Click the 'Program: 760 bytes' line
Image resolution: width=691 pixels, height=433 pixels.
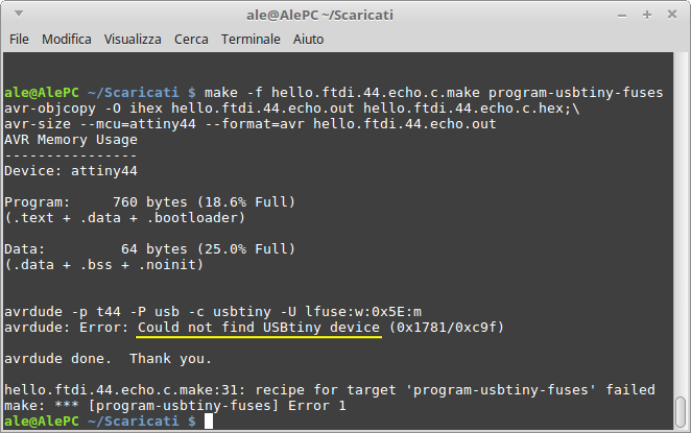[149, 202]
